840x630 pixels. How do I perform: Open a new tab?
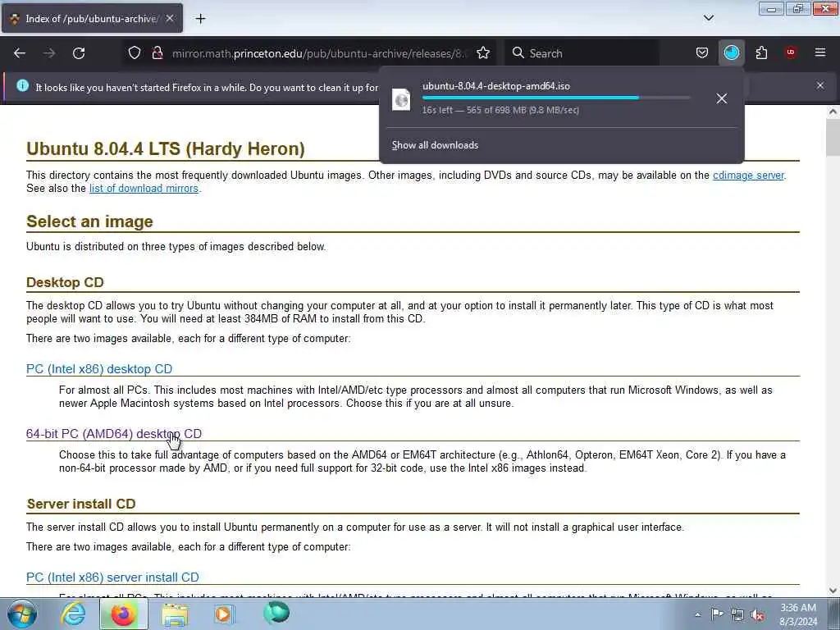(200, 19)
